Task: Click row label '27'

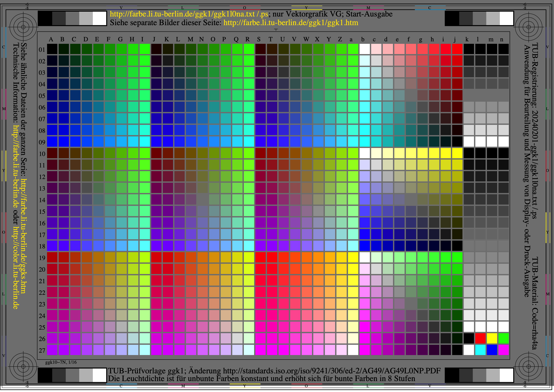Action: 42,351
